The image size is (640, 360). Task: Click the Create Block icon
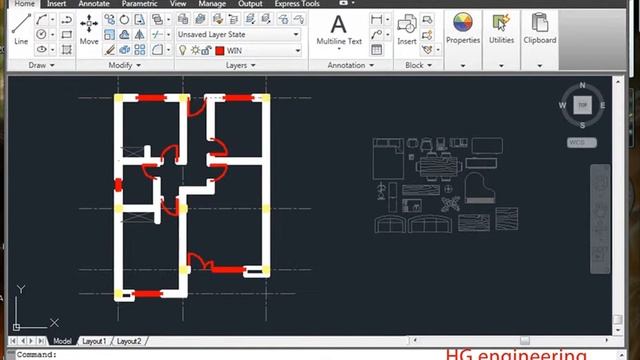click(x=427, y=19)
